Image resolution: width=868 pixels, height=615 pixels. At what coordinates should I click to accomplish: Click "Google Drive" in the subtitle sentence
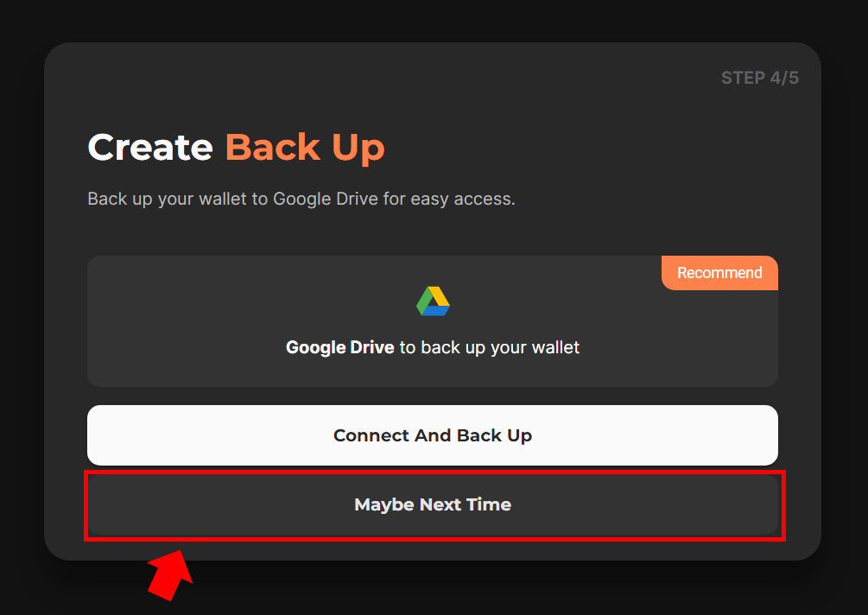[326, 199]
